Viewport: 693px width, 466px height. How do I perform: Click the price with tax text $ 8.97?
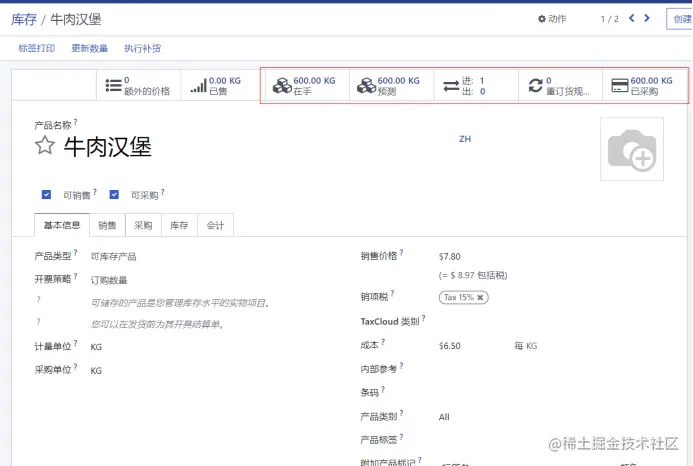tap(463, 275)
